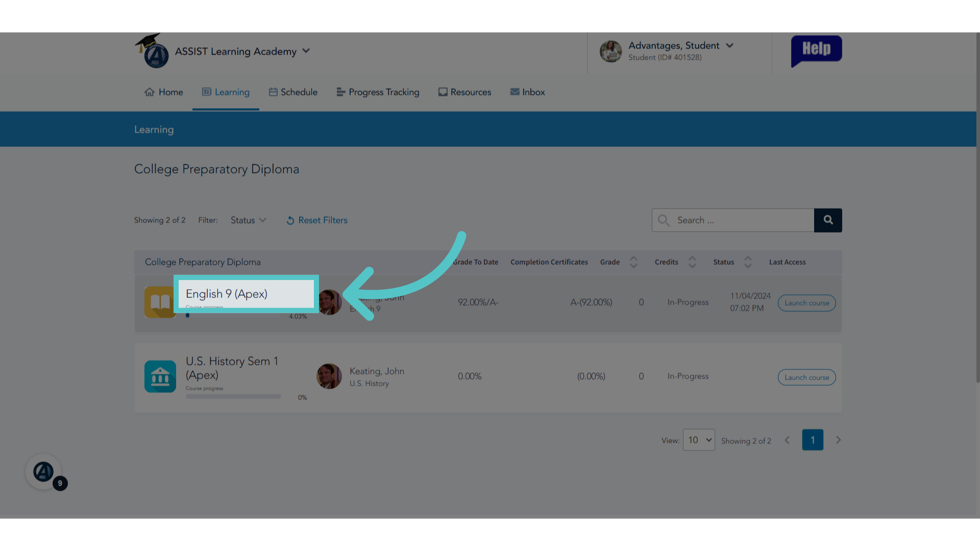Open U.S. History Sem 1 (Apex) title
This screenshot has height=551, width=980.
[232, 368]
